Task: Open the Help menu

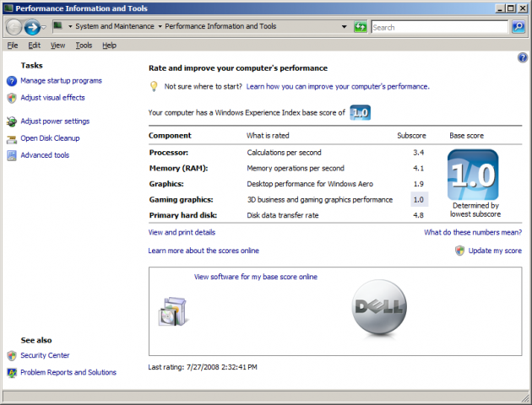Action: click(109, 45)
